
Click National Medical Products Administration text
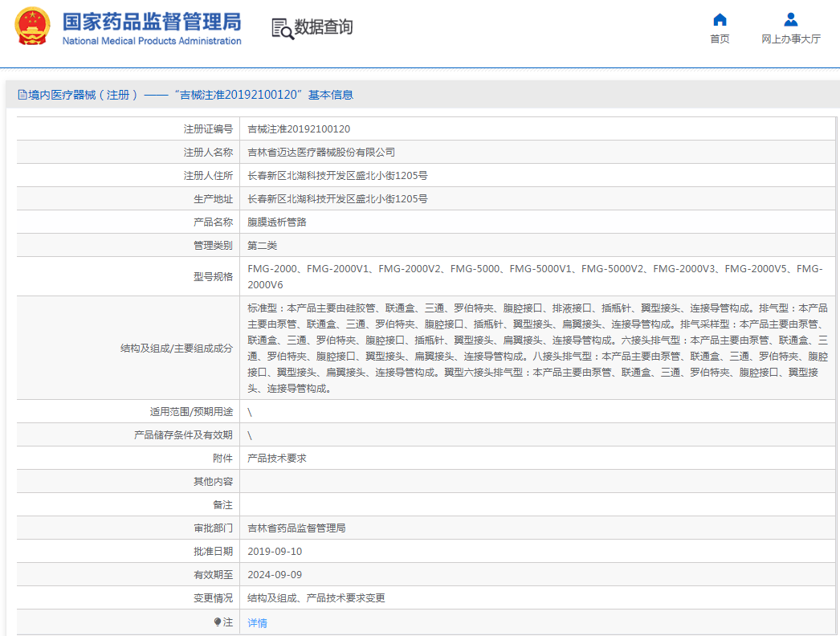click(x=152, y=41)
